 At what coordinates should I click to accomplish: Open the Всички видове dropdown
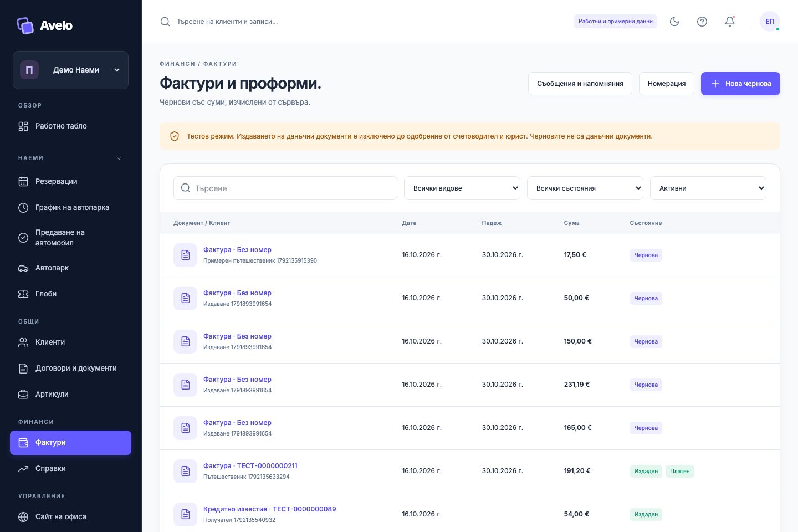click(x=462, y=188)
